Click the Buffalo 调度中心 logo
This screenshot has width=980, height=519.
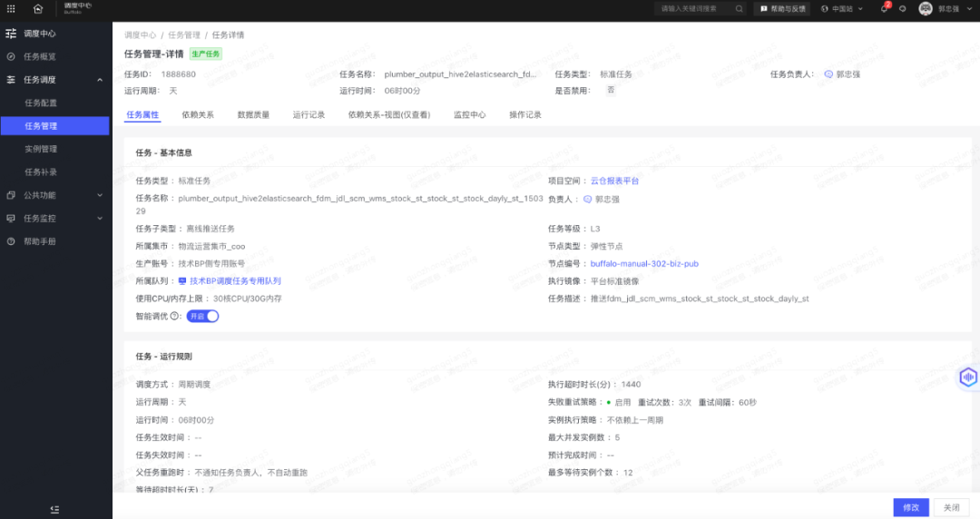tap(77, 8)
